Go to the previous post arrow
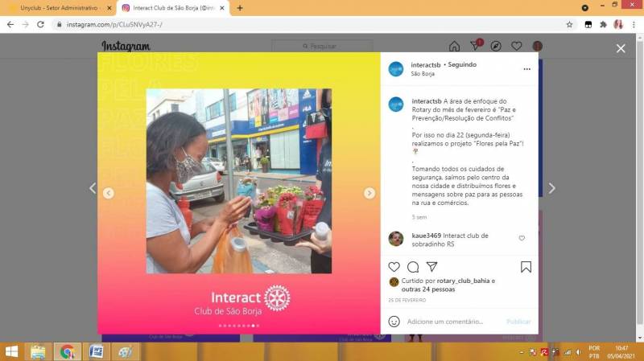 (x=92, y=188)
